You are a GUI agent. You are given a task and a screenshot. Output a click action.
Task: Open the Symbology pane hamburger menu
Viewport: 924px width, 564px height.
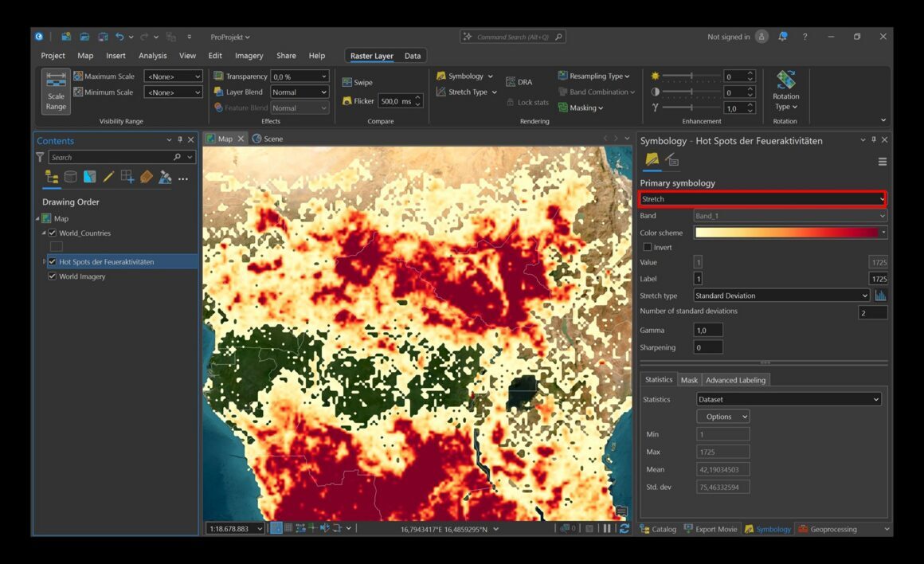click(x=882, y=162)
